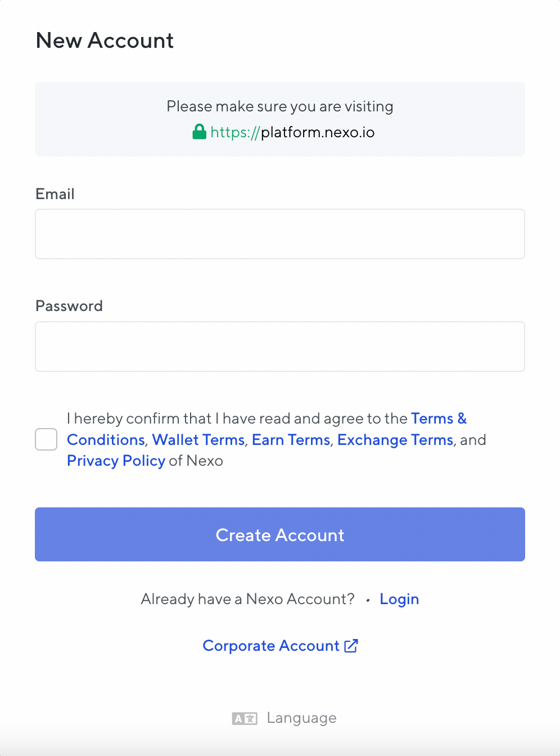
Task: Go to Login link
Action: pos(399,599)
